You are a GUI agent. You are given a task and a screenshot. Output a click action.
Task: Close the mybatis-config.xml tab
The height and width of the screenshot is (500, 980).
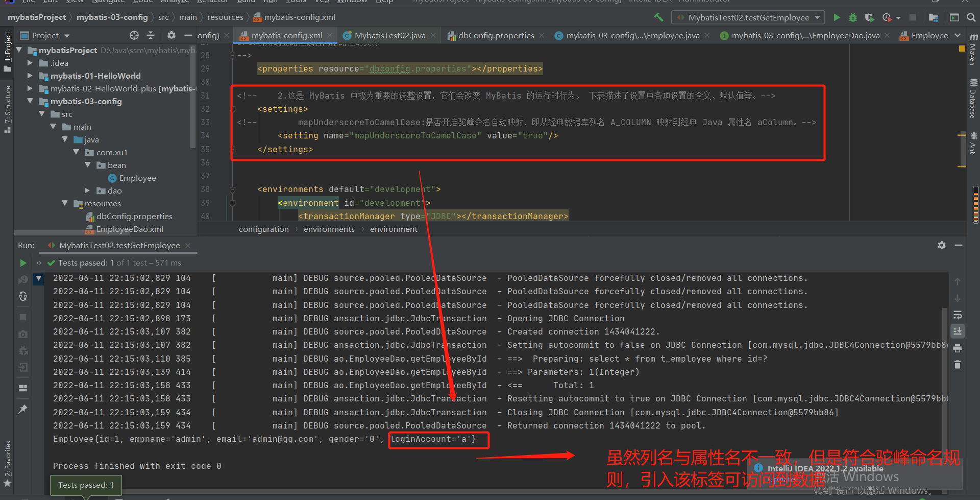click(330, 35)
